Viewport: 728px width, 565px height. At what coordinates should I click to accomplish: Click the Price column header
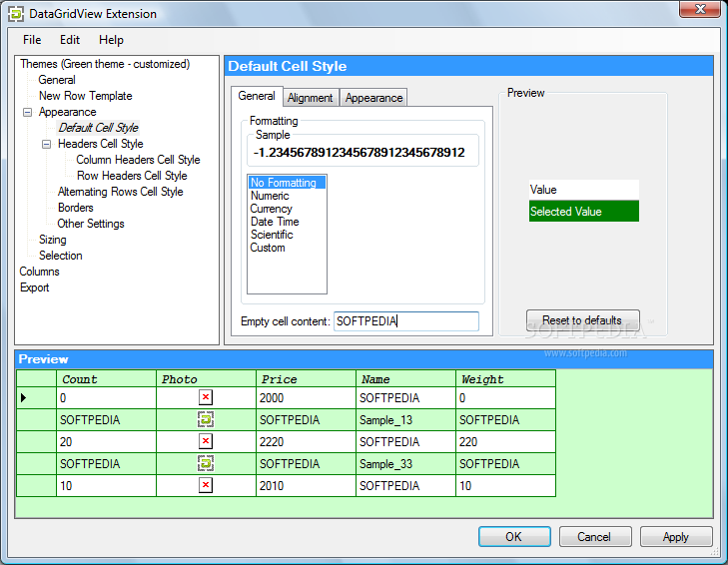pyautogui.click(x=306, y=379)
